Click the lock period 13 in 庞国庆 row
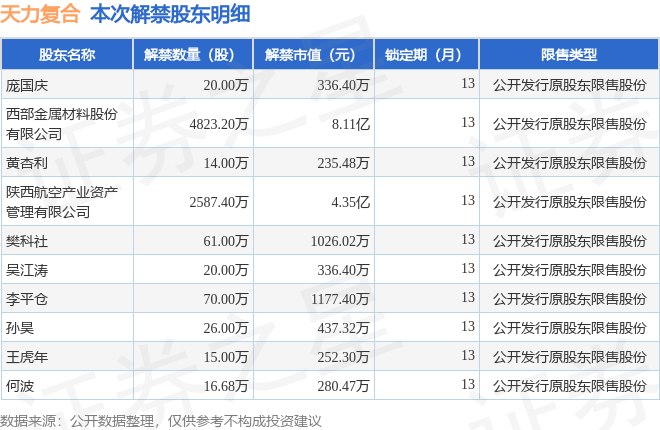 click(x=468, y=83)
